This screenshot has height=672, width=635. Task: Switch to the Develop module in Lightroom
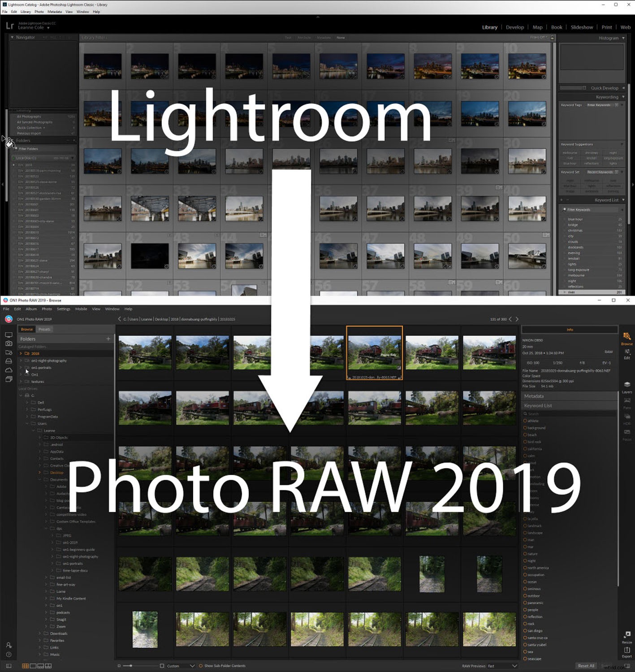pyautogui.click(x=515, y=27)
